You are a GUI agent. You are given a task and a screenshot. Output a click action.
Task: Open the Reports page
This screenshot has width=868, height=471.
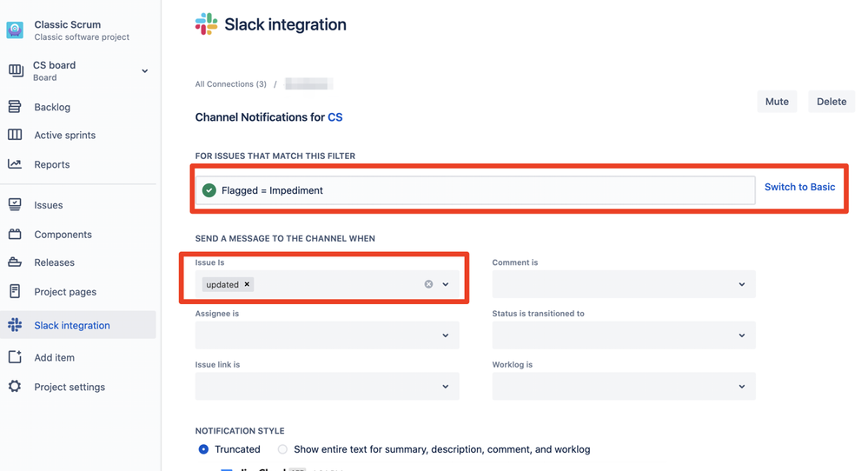click(x=52, y=164)
